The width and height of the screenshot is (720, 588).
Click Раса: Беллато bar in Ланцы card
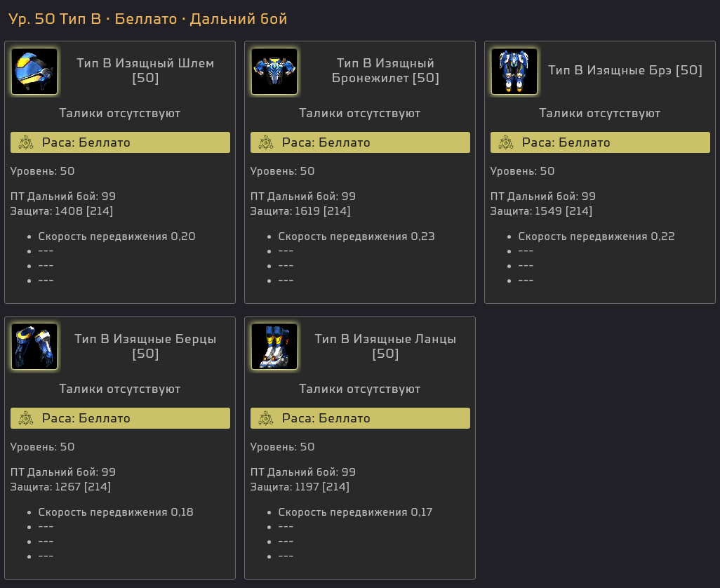[360, 419]
